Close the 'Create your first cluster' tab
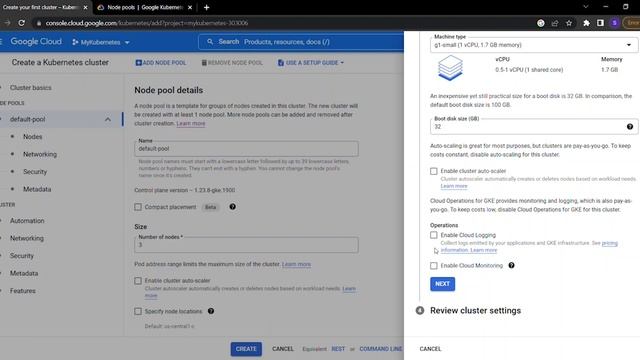 pyautogui.click(x=85, y=7)
